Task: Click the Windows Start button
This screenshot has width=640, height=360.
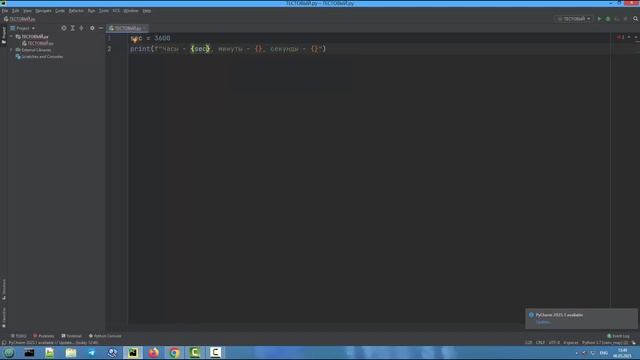Action: (x=9, y=353)
